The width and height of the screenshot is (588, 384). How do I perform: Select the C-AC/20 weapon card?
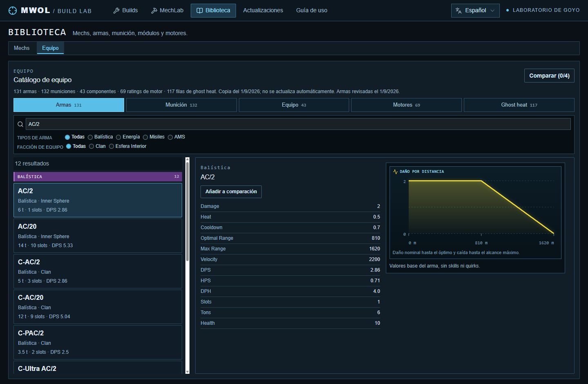pos(98,307)
